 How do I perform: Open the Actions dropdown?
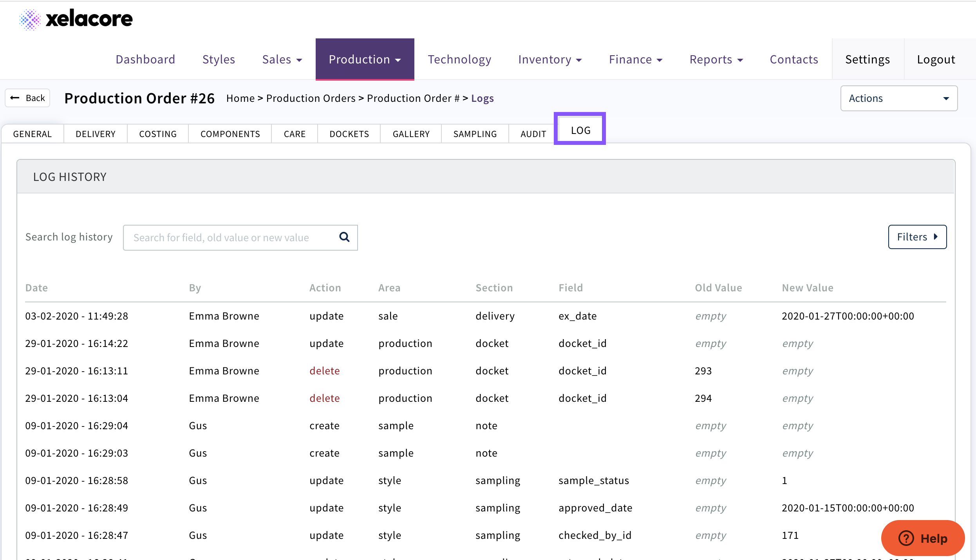[899, 98]
